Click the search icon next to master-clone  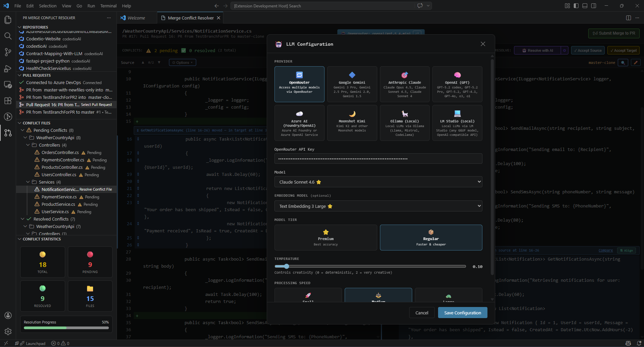tap(623, 63)
